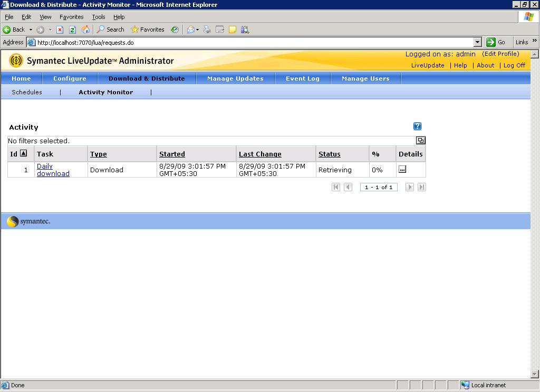This screenshot has width=540, height=392.
Task: Click the Home toolbar icon
Action: click(x=85, y=30)
